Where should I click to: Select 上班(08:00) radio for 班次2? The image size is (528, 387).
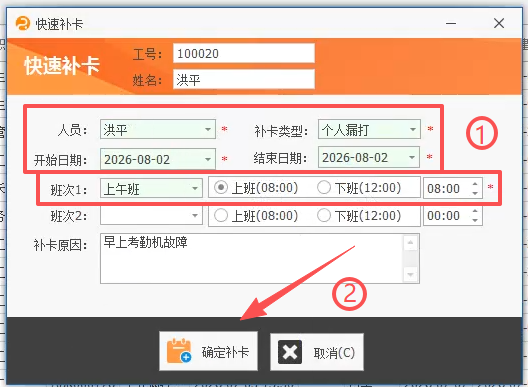click(221, 215)
